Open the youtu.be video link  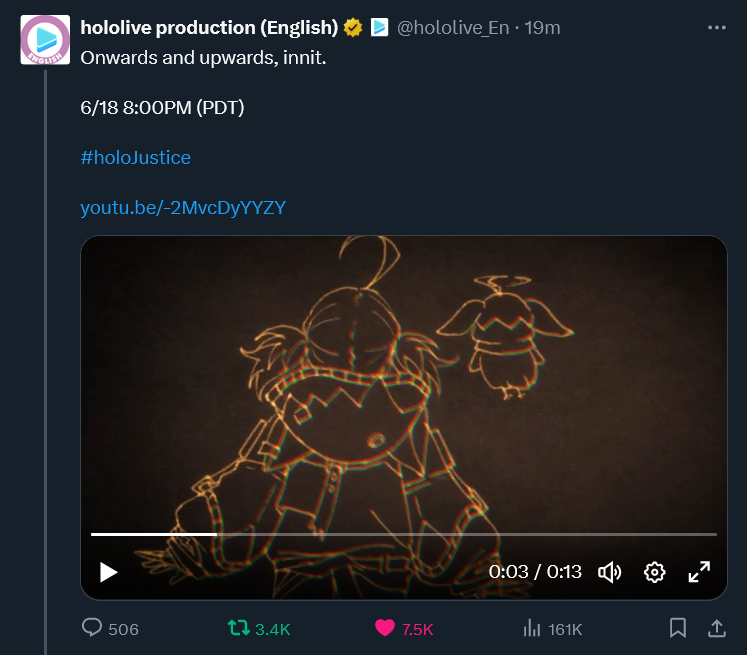(183, 208)
